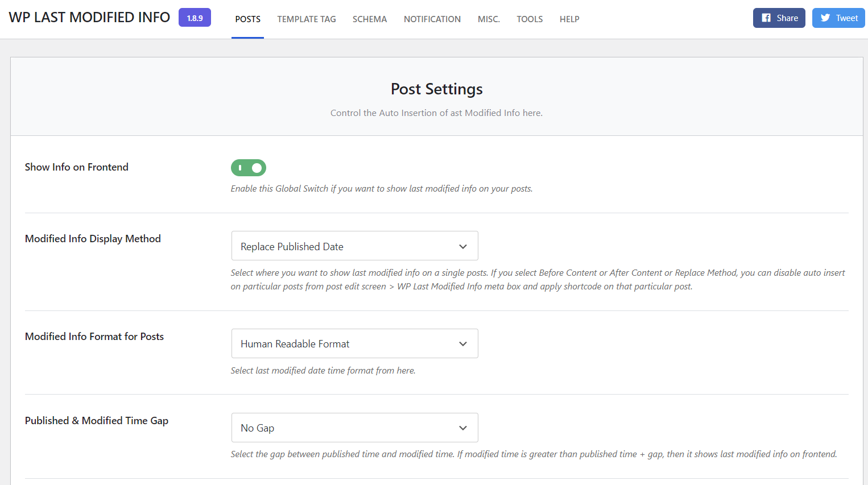The height and width of the screenshot is (485, 868).
Task: Go to the NOTIFICATION tab
Action: (x=432, y=19)
